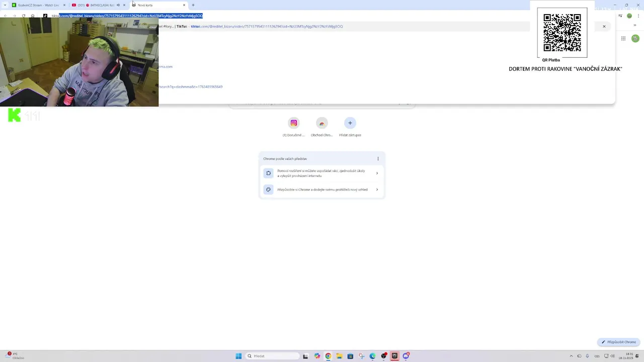Click the Kick logo under the webcam
Viewport: 644px width, 362px height.
(15, 115)
